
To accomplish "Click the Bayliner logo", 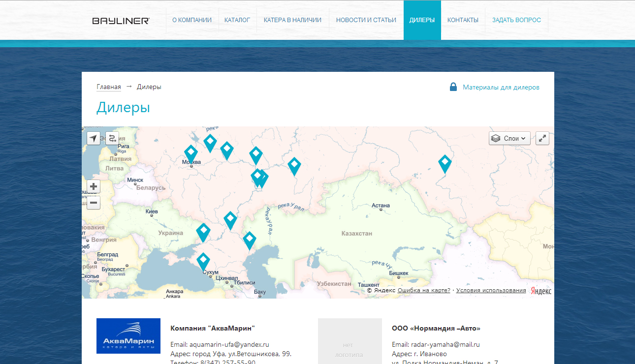I will (121, 21).
